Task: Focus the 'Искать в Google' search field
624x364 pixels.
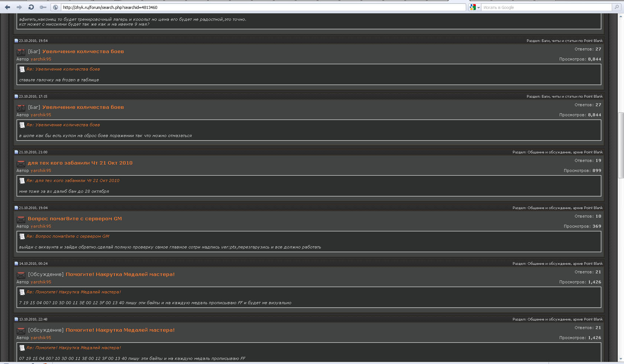Action: tap(546, 7)
